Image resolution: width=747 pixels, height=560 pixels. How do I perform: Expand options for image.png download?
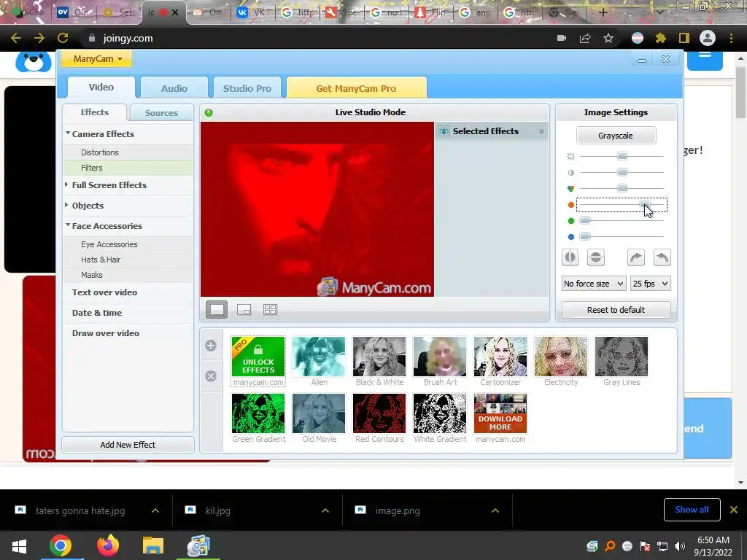coord(495,510)
